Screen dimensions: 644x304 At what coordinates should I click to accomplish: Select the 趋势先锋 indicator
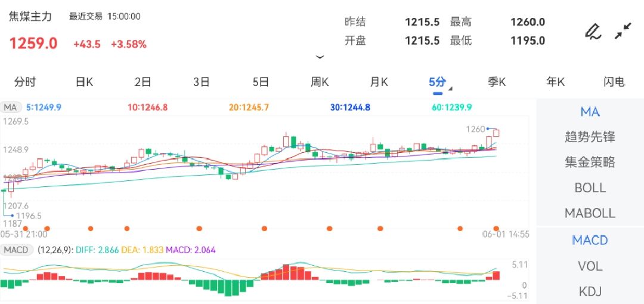pos(590,137)
